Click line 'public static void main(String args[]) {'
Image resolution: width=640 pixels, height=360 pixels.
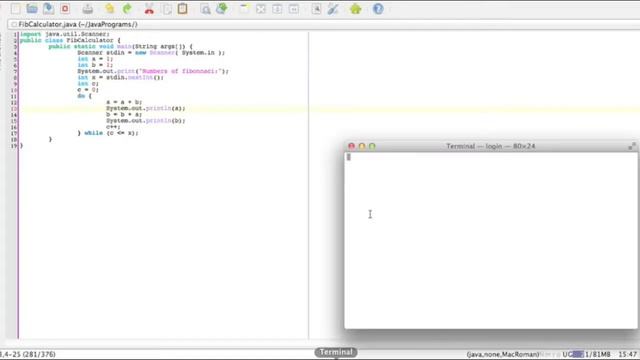(x=120, y=47)
